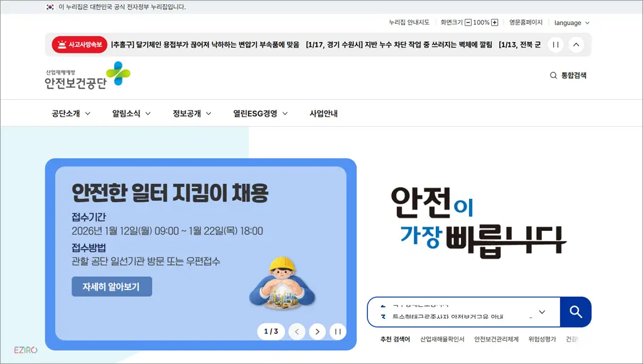Collapse the news ticker bar

pos(575,45)
